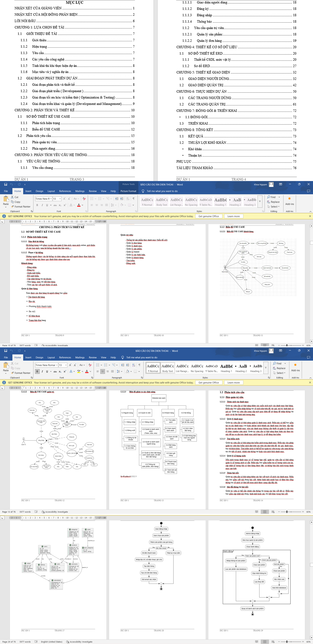
Task: Click Learn more in the lower Word window
Action: click(x=234, y=382)
